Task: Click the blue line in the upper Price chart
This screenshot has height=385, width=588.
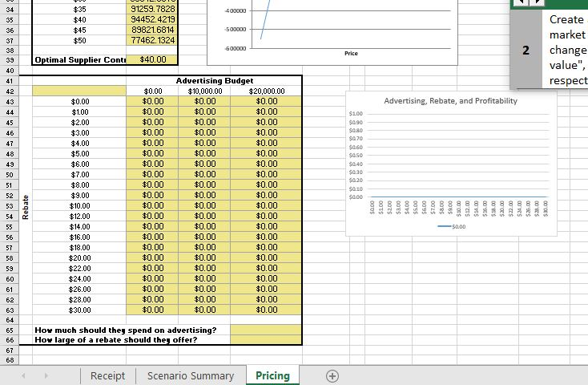Action: [x=264, y=21]
